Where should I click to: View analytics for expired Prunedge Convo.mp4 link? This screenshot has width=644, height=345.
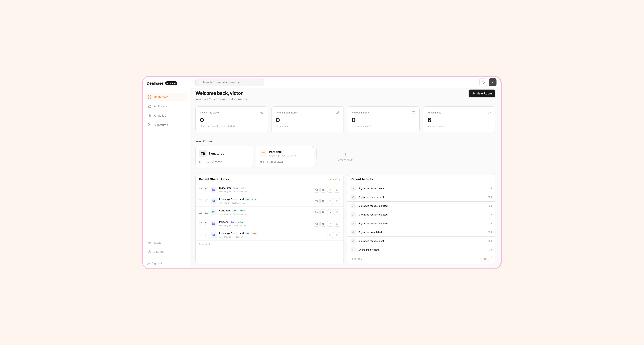pos(330,235)
